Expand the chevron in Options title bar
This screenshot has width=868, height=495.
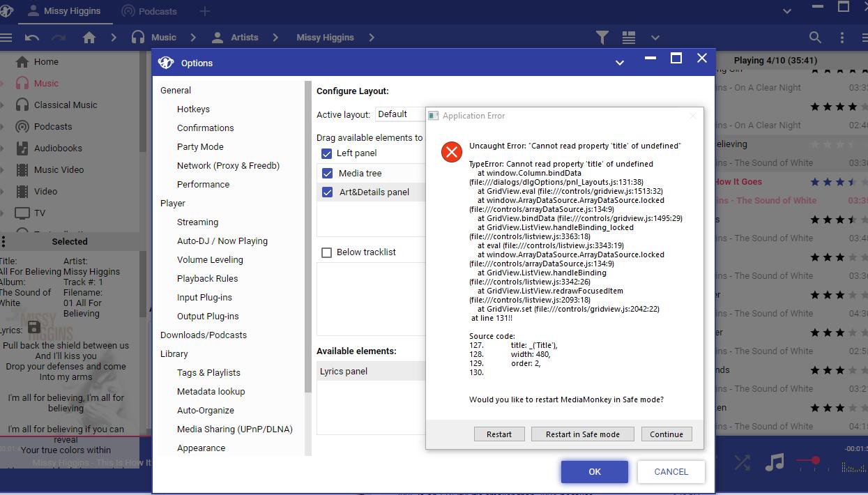coord(619,63)
